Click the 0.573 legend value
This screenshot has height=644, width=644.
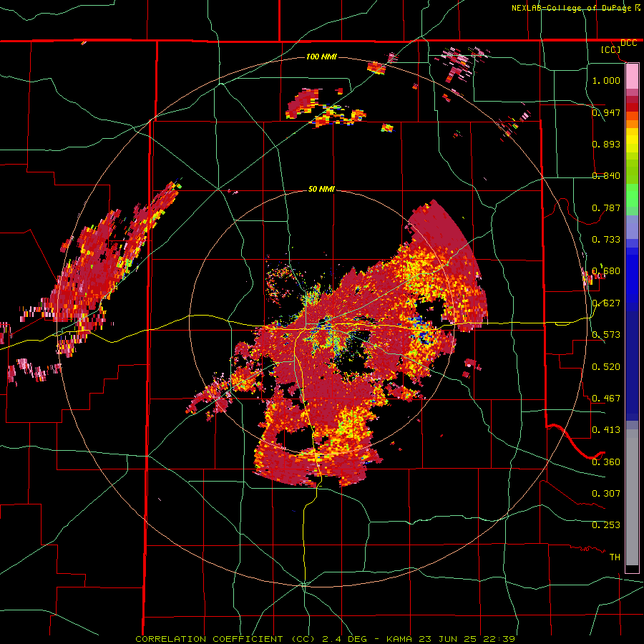[x=606, y=334]
